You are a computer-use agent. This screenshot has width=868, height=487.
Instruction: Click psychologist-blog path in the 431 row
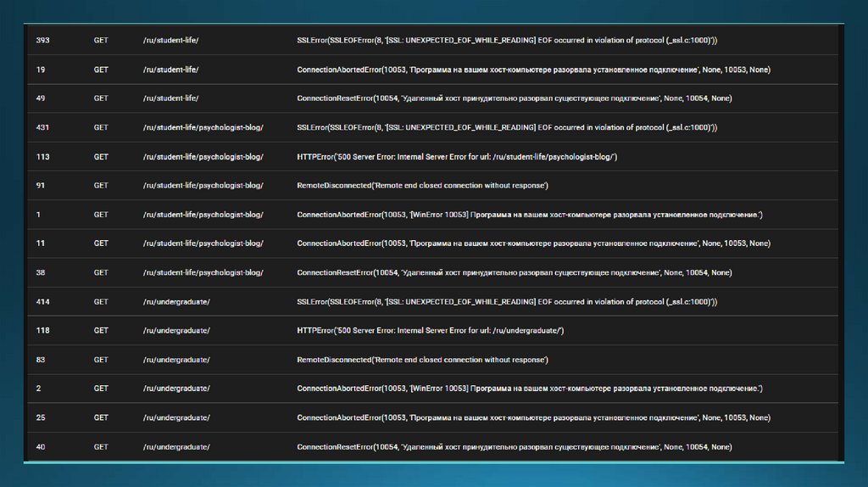(x=203, y=127)
